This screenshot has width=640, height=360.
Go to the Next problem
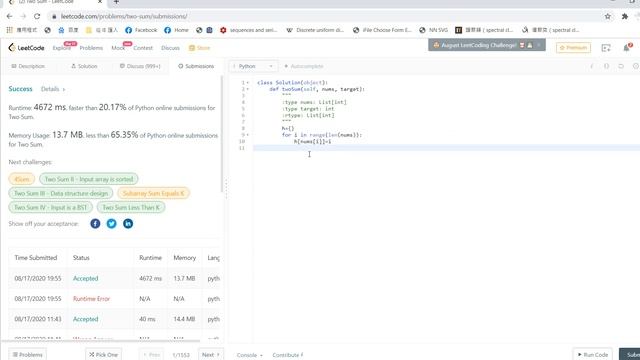211,355
